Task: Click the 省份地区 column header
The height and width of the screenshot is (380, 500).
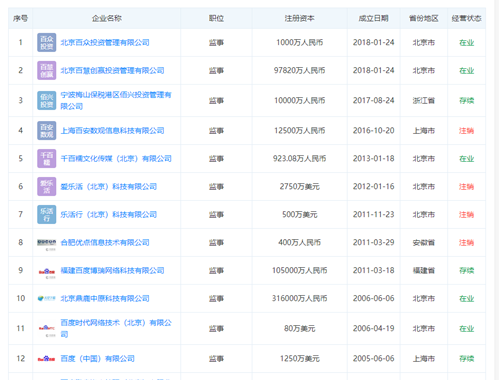Action: 424,18
